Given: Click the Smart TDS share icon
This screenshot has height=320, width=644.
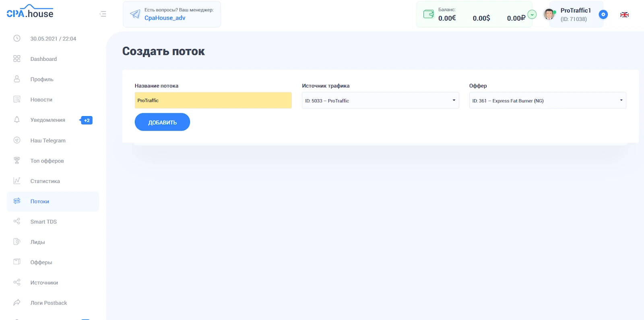Looking at the screenshot, I should click(17, 221).
